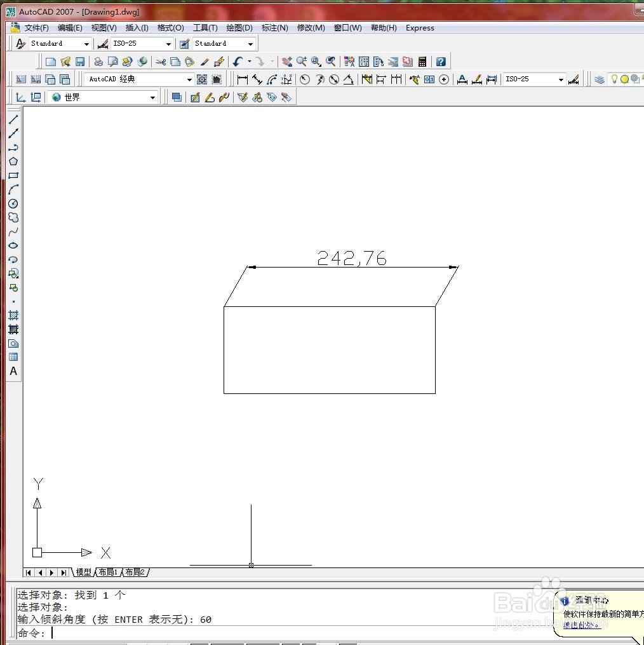Open the Layer Properties Manager icon
The image size is (644, 645).
599,79
